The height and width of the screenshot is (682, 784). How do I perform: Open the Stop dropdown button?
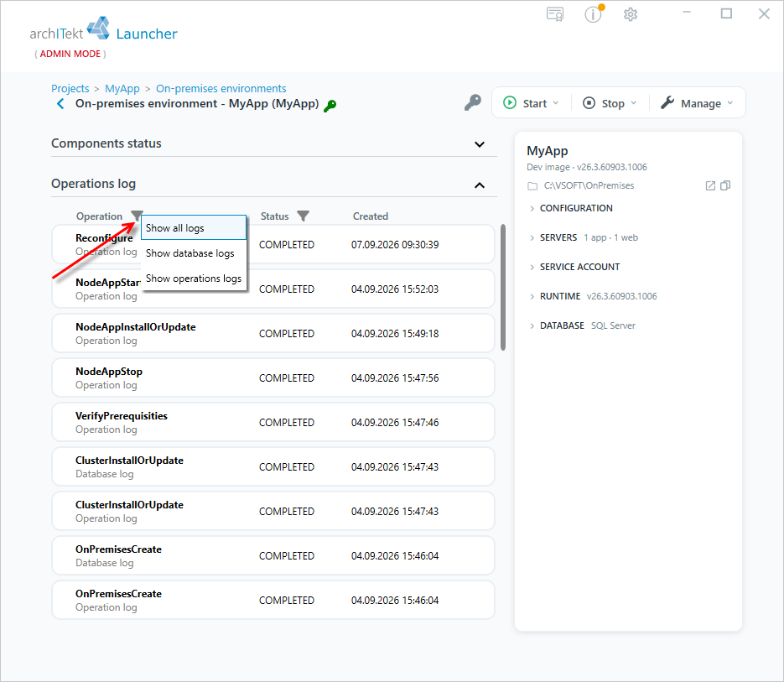point(610,103)
